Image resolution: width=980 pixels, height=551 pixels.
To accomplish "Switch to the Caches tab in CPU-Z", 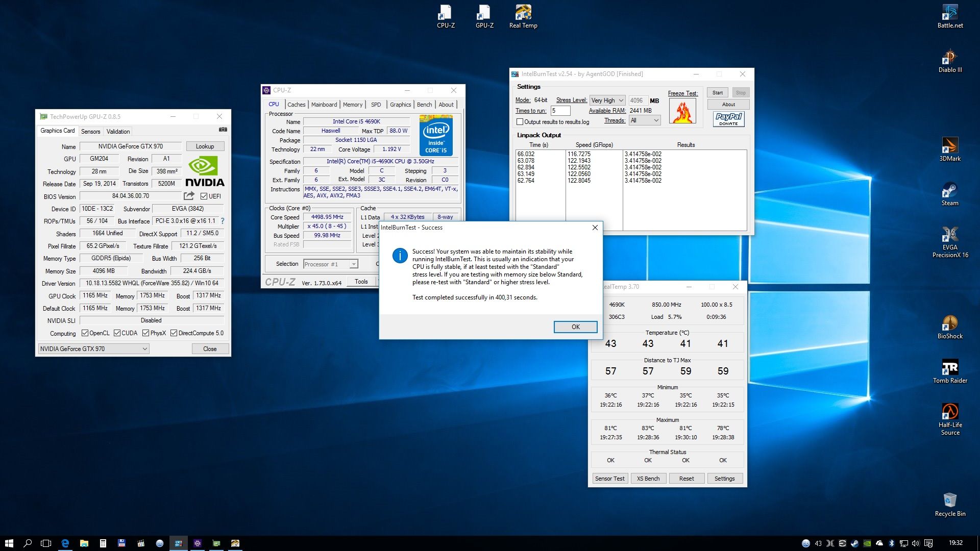I will click(296, 105).
